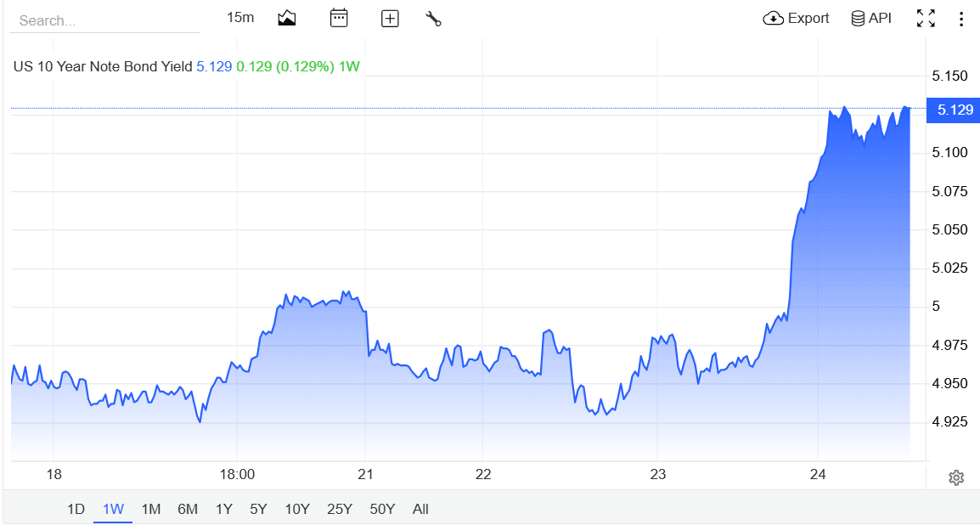Viewport: 980px width, 525px height.
Task: Select the 25Y time range
Action: pyautogui.click(x=340, y=509)
